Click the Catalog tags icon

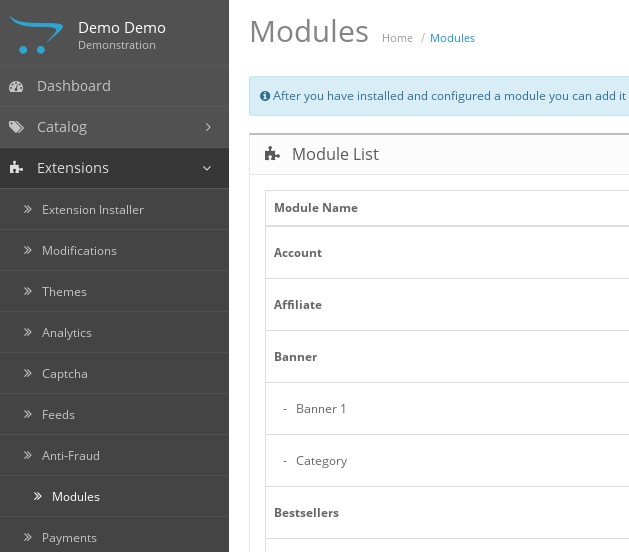tap(16, 127)
